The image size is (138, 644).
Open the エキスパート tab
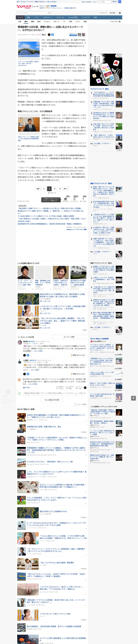pyautogui.click(x=48, y=17)
